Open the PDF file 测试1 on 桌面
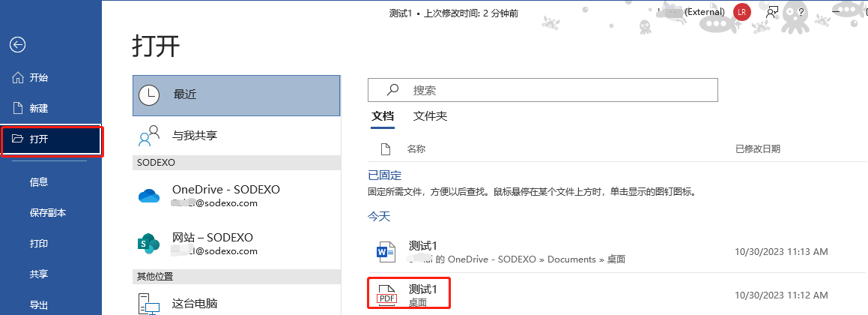 click(618, 294)
